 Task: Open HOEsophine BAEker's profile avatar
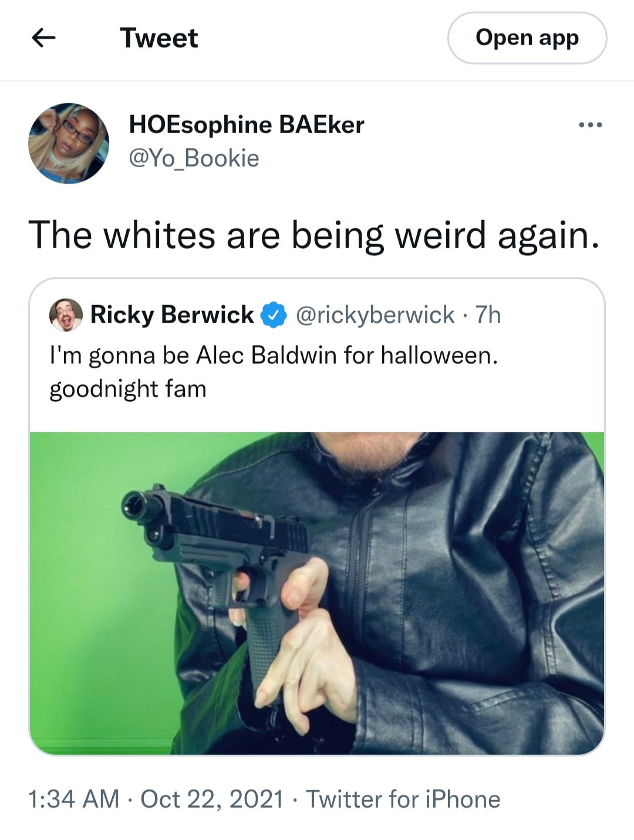tap(69, 143)
